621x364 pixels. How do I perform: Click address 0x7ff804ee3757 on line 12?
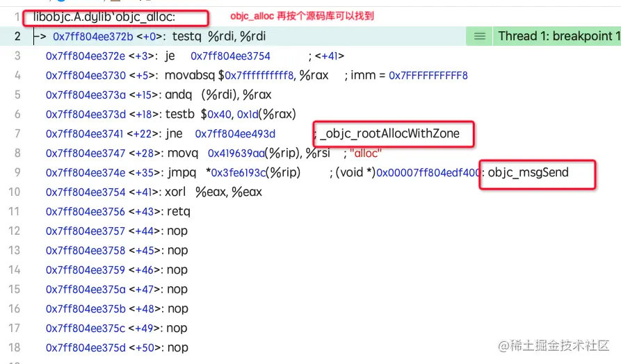coord(85,231)
